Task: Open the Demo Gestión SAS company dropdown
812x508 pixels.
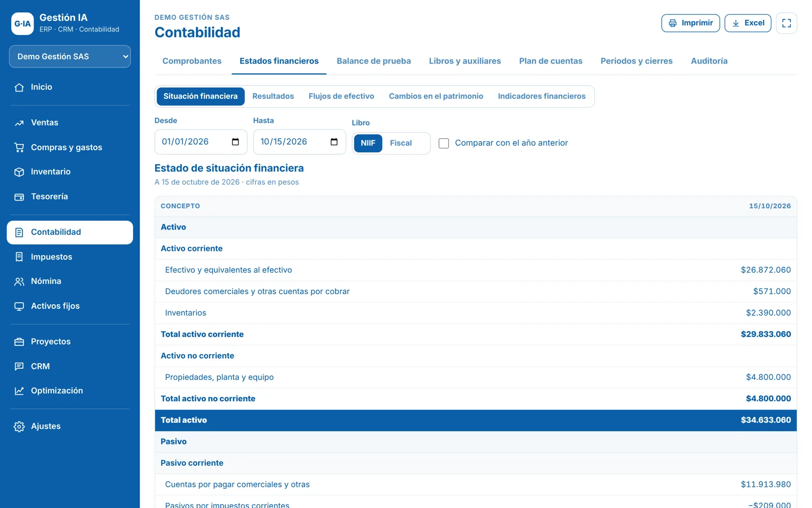Action: pos(70,56)
